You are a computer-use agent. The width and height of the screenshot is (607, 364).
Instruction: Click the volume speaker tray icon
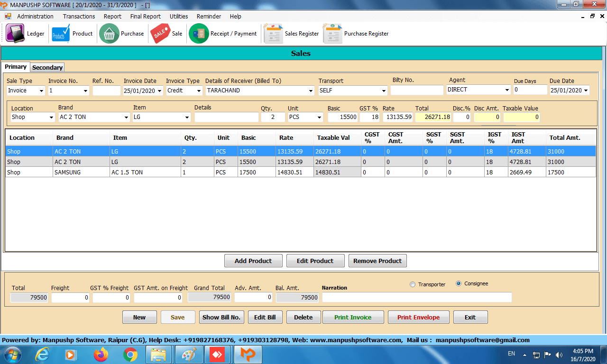559,355
